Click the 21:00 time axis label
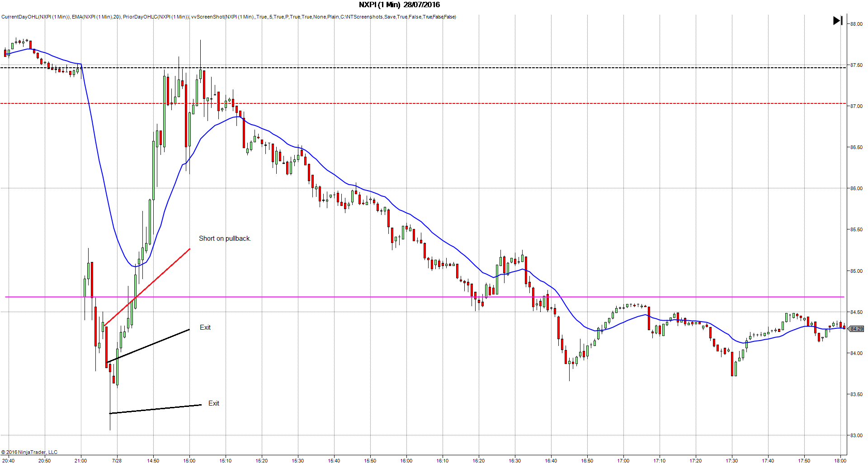The image size is (868, 467). (80, 461)
